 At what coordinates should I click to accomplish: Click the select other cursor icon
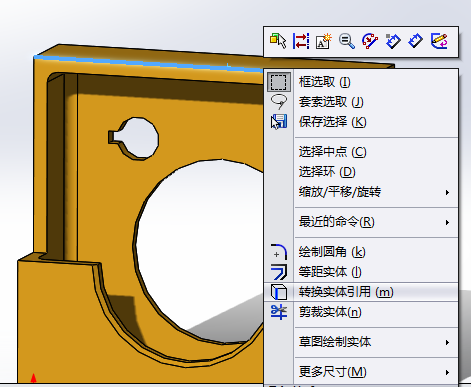click(278, 41)
